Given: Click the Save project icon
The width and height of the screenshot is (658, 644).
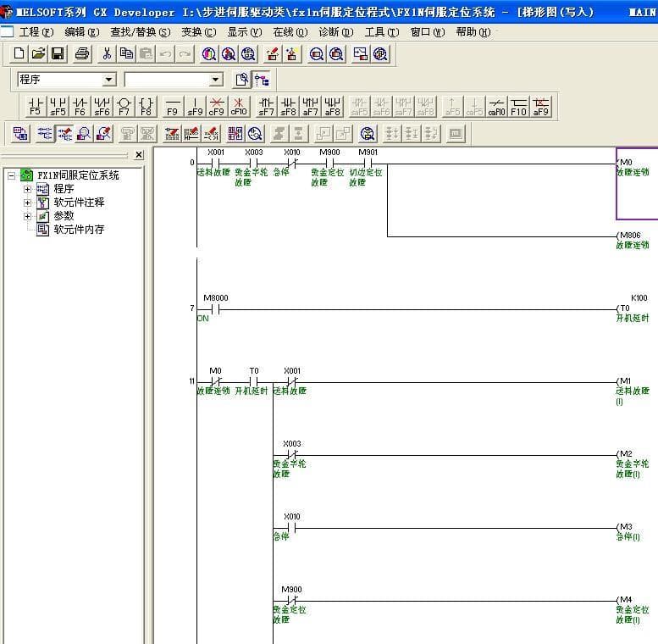Looking at the screenshot, I should coord(58,53).
